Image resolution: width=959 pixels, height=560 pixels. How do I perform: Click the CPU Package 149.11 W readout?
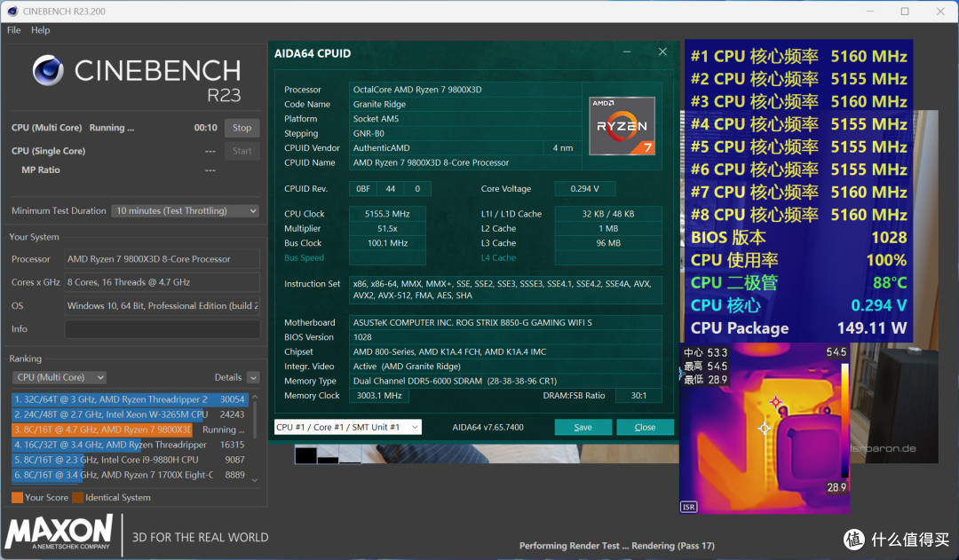point(798,328)
